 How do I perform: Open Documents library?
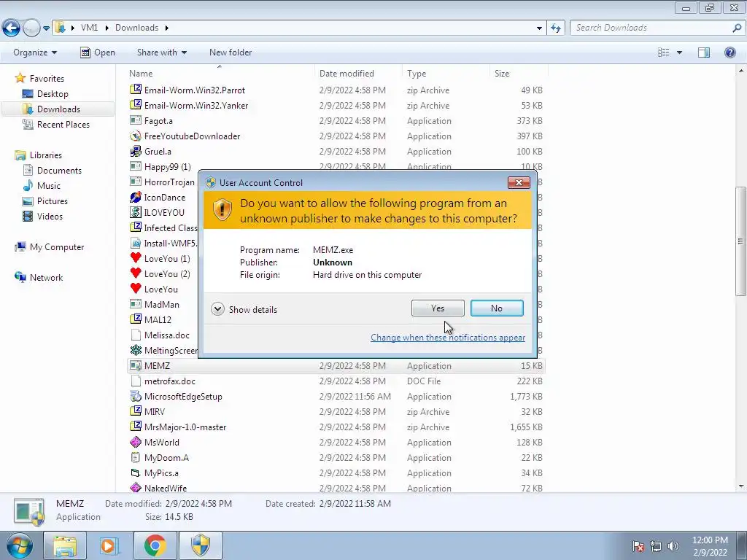(53, 171)
